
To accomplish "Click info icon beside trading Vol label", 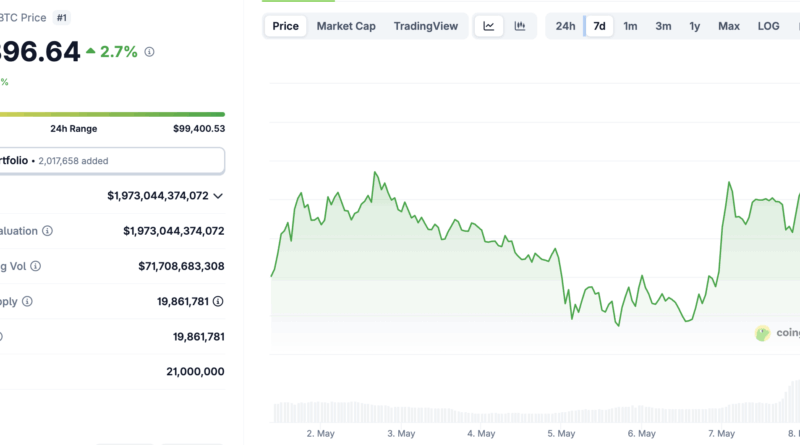I will (35, 266).
